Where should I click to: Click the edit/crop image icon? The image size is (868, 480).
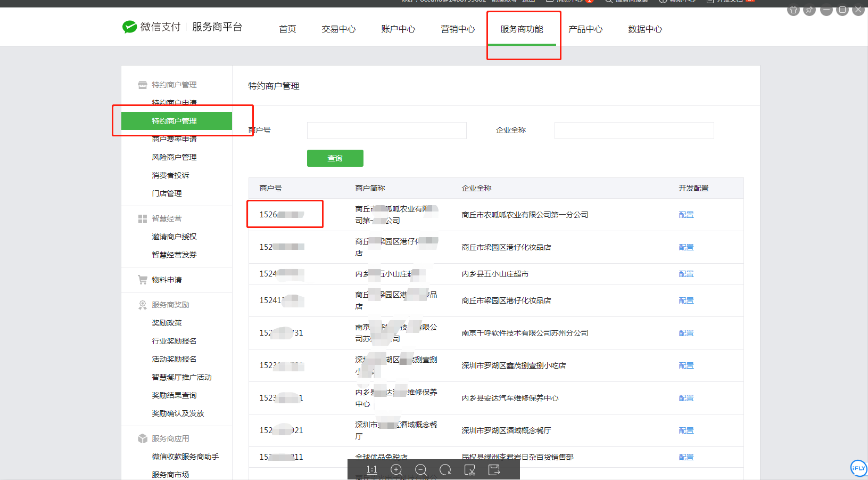(x=470, y=469)
